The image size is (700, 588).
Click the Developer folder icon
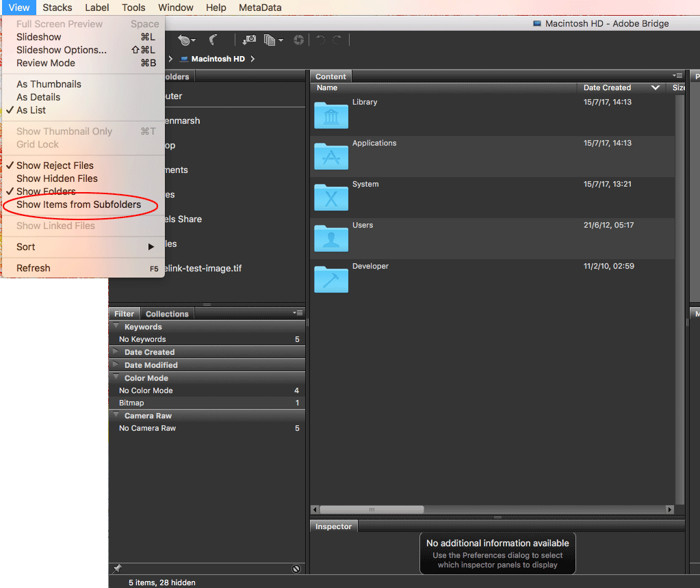coord(330,280)
